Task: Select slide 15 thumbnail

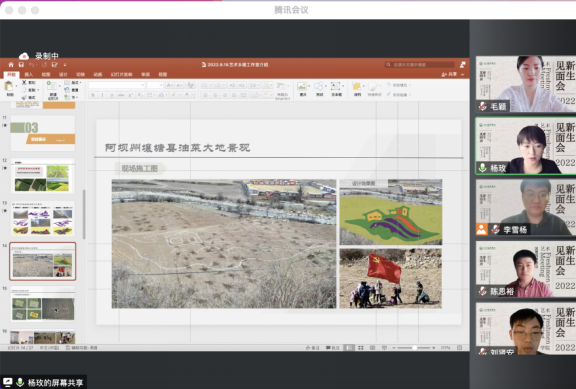Action: pos(43,304)
